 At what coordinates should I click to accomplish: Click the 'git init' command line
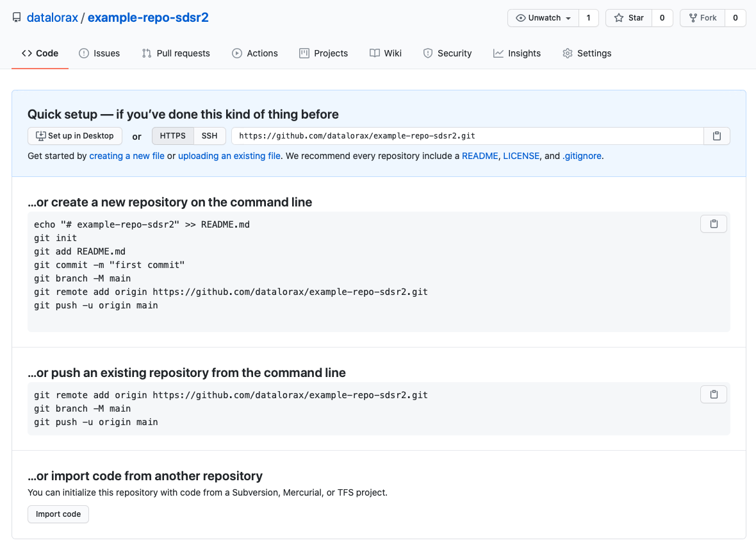click(x=56, y=238)
